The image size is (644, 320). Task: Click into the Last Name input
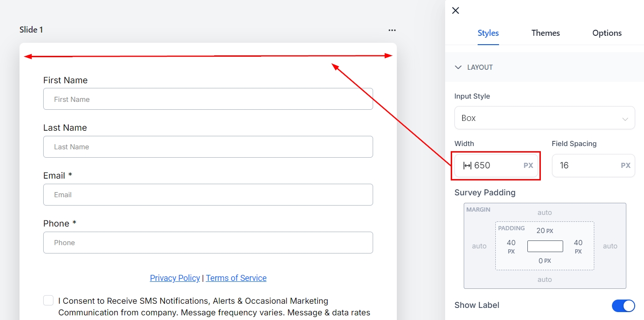coord(208,147)
